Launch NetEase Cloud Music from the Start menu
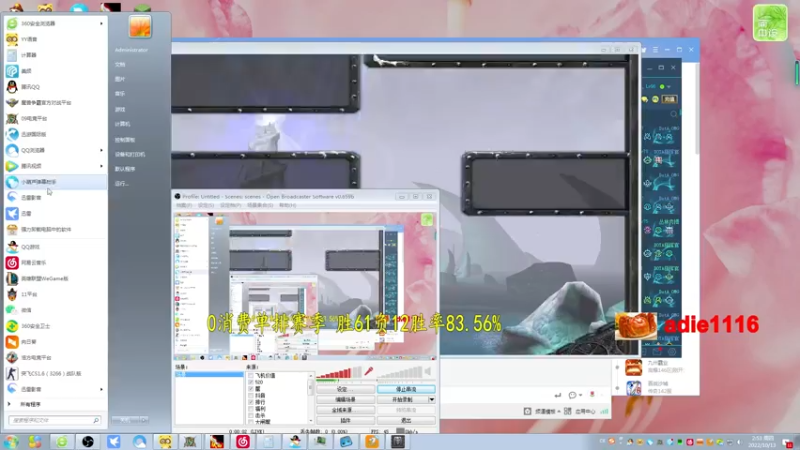Viewport: 800px width, 450px height. (x=54, y=263)
